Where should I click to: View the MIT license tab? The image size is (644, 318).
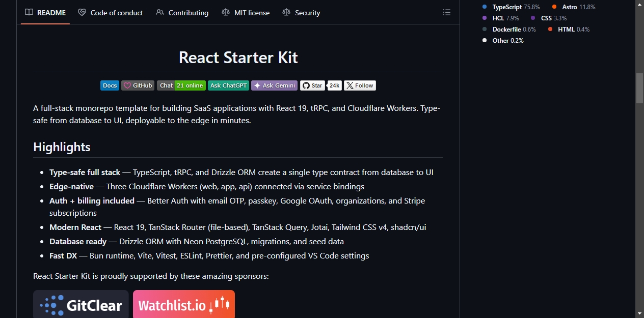(x=246, y=13)
